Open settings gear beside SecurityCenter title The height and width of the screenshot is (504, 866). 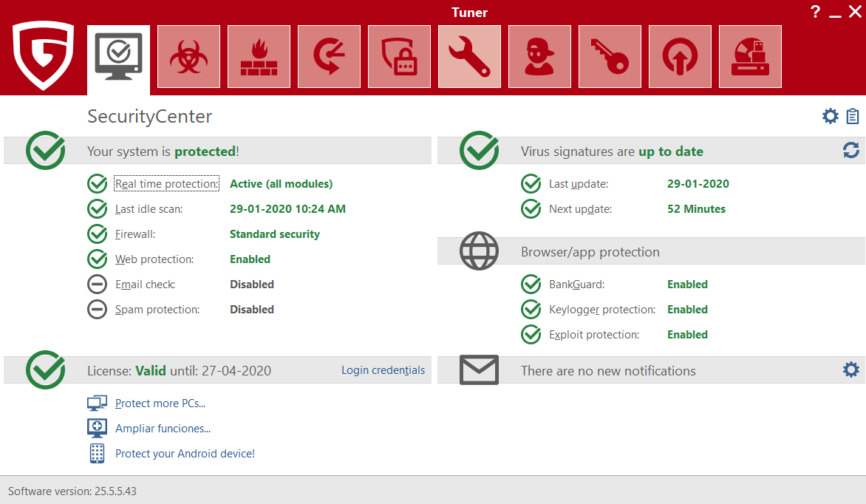pyautogui.click(x=830, y=116)
